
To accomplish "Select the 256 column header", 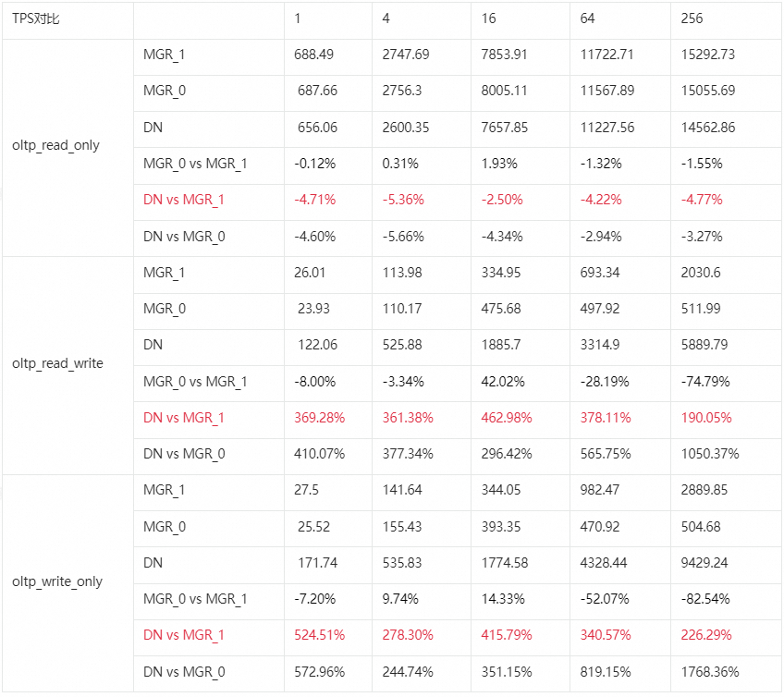I will (x=692, y=18).
